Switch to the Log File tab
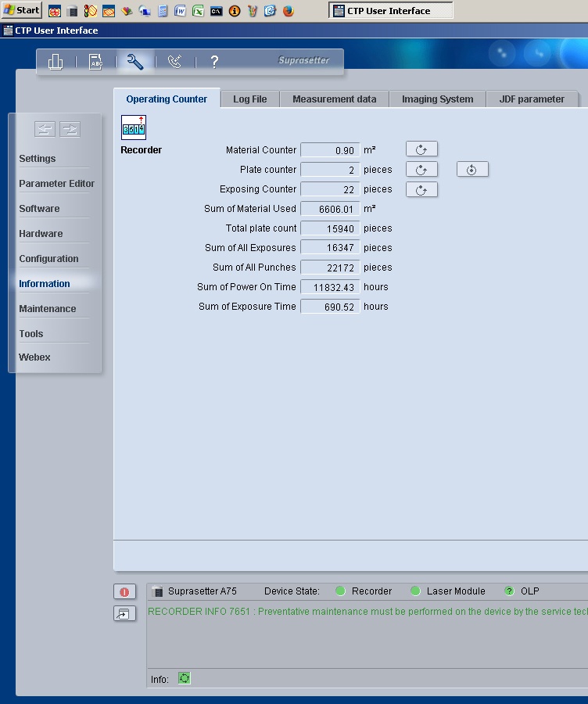 pos(249,99)
